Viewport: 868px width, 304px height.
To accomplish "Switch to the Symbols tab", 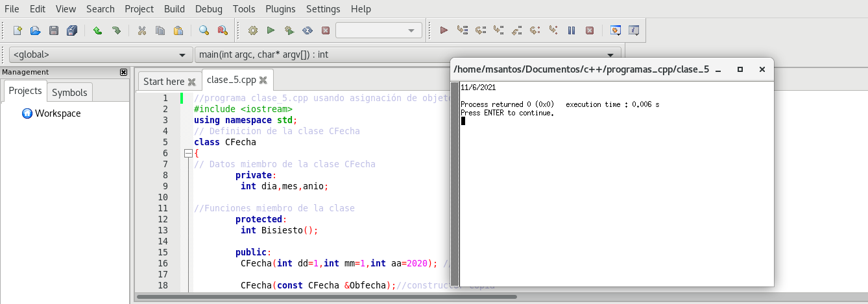I will click(x=69, y=93).
